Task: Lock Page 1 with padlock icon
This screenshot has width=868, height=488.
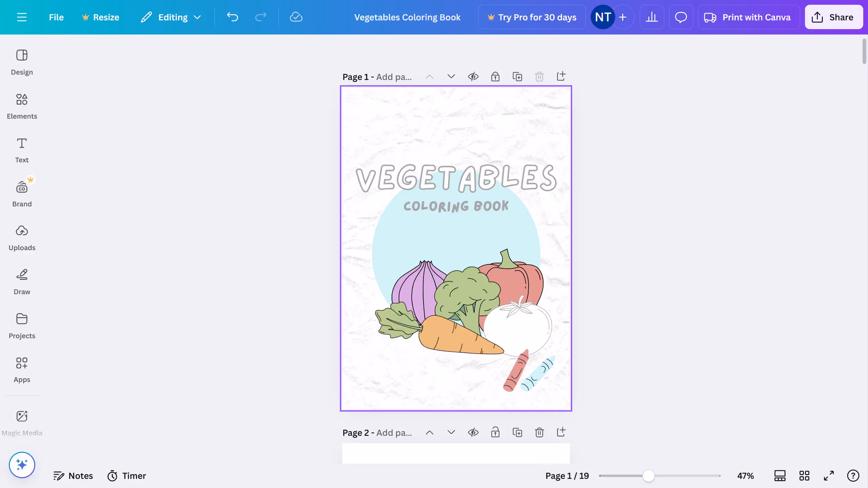Action: (x=495, y=77)
